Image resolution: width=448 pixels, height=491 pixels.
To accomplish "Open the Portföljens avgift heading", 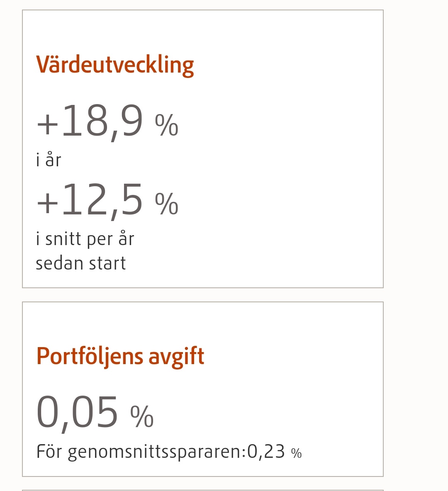I will pos(120,356).
